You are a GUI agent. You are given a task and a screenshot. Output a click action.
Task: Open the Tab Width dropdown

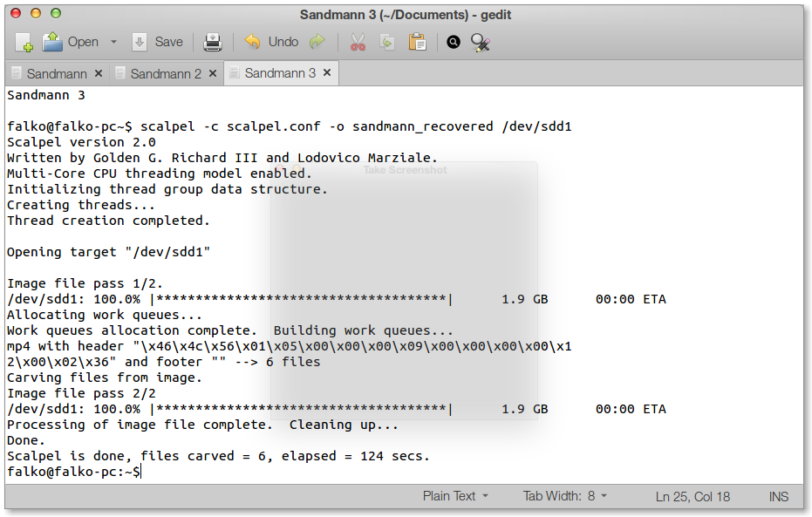tap(564, 496)
